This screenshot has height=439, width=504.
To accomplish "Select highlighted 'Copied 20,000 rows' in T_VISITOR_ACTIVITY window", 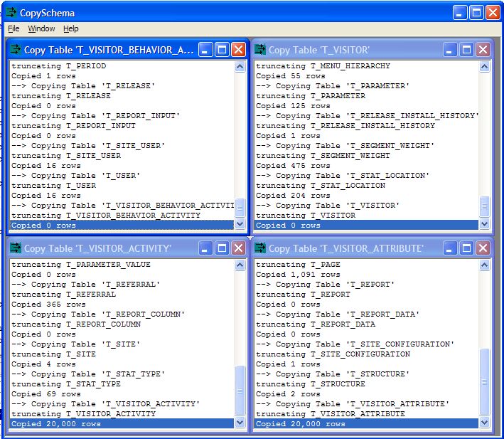I will click(122, 424).
